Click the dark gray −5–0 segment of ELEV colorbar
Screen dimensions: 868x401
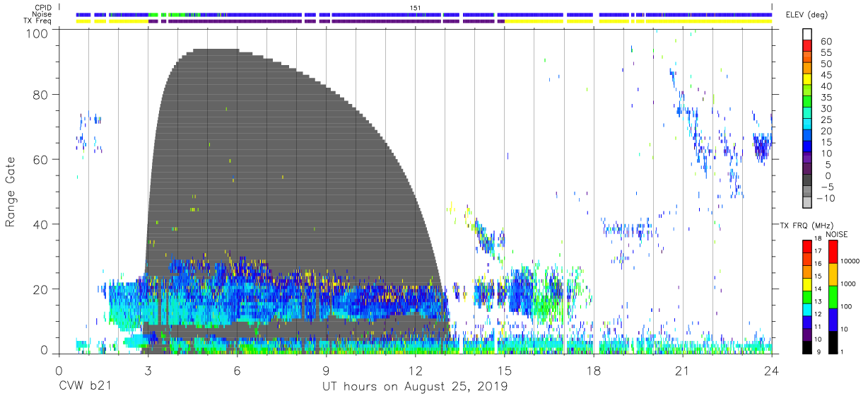[807, 181]
